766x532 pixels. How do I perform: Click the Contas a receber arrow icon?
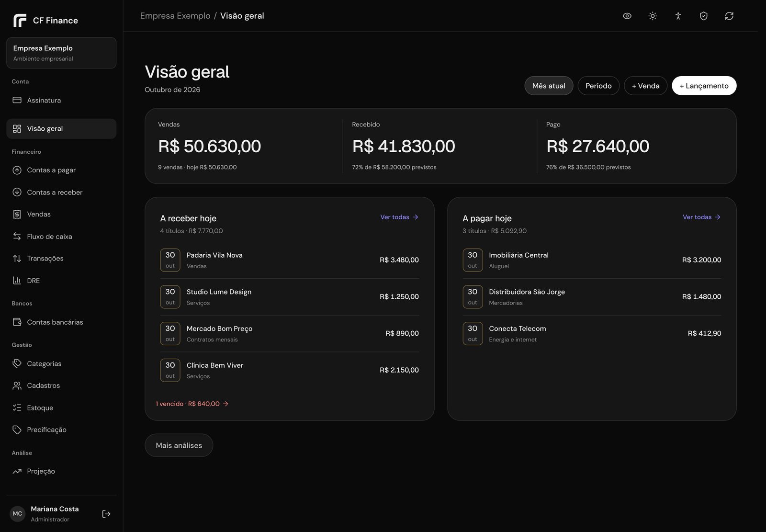[17, 192]
